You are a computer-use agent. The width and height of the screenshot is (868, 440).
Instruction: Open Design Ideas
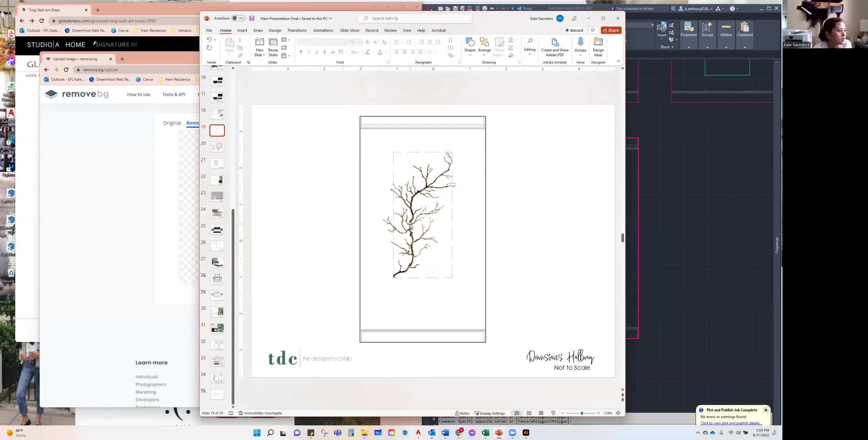(x=598, y=47)
